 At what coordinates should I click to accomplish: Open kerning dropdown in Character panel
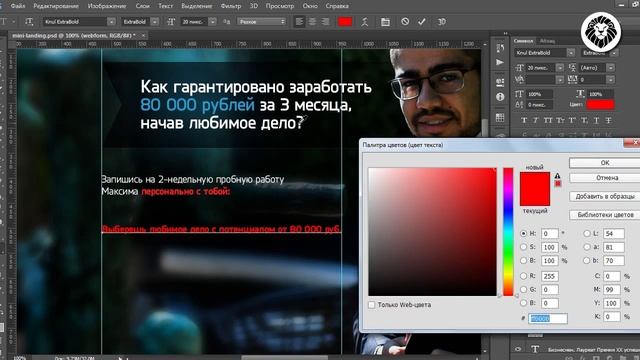(x=560, y=80)
